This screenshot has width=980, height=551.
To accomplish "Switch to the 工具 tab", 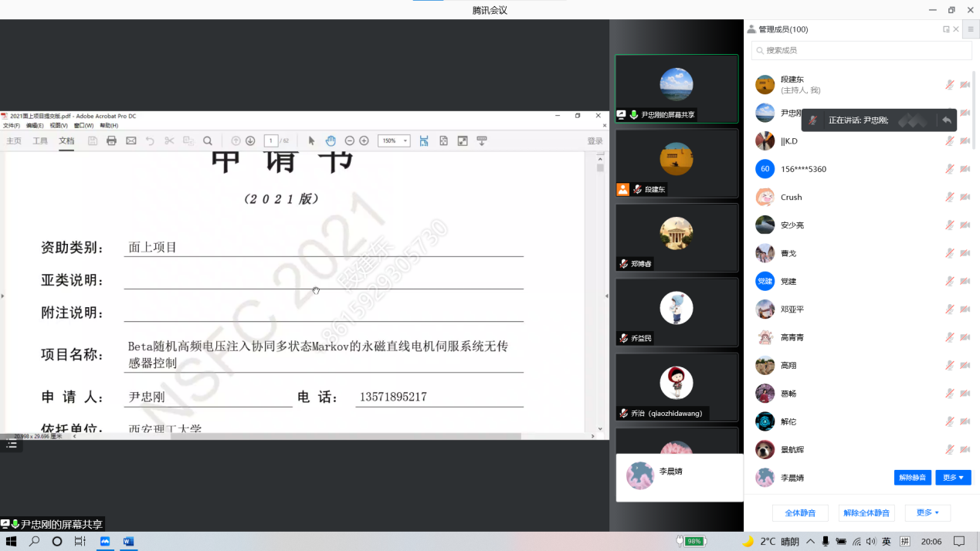I will click(x=40, y=141).
